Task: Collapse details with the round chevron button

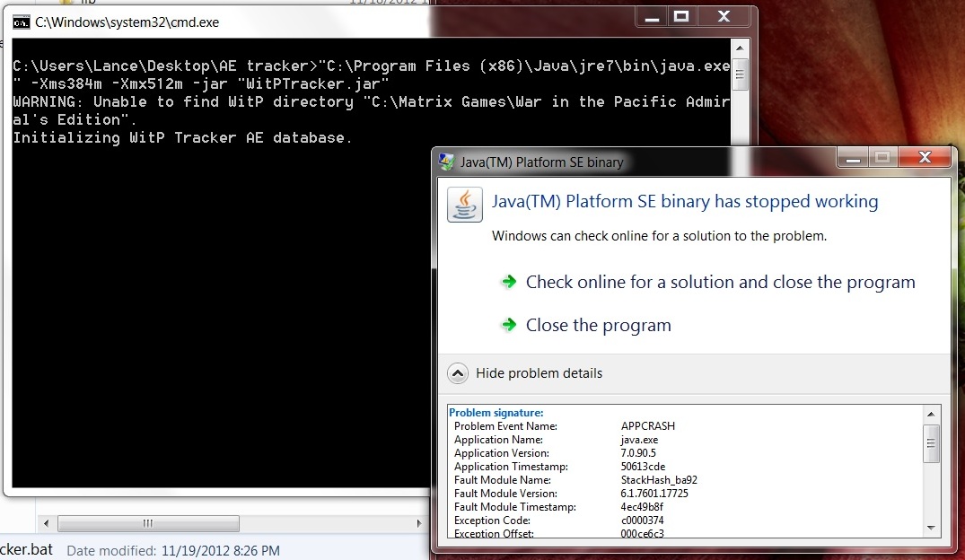Action: click(x=457, y=373)
